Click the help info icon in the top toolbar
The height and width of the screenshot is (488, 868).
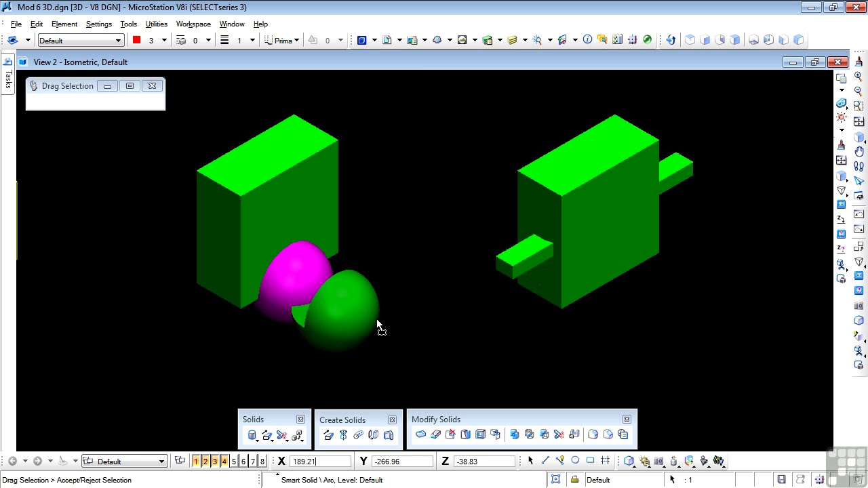coord(587,40)
